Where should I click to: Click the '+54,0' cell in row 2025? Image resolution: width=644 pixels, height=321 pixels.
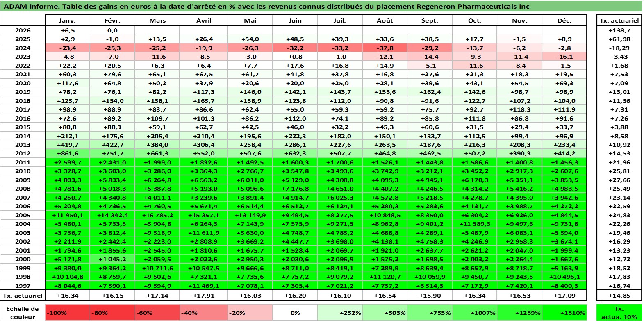250,39
